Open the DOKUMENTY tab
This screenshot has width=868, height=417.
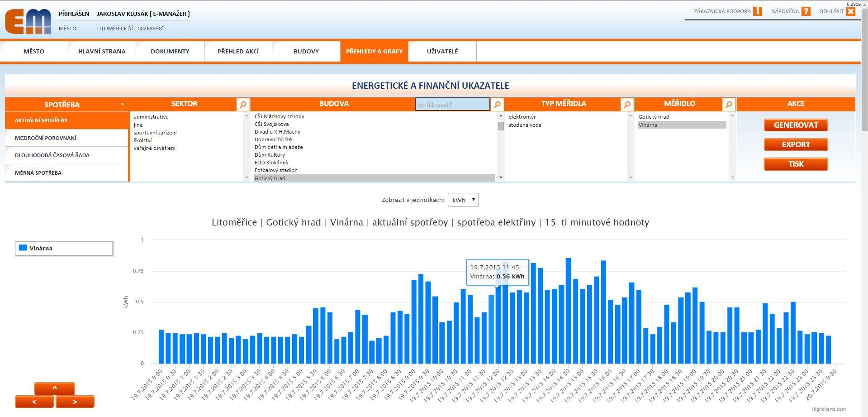coord(170,51)
